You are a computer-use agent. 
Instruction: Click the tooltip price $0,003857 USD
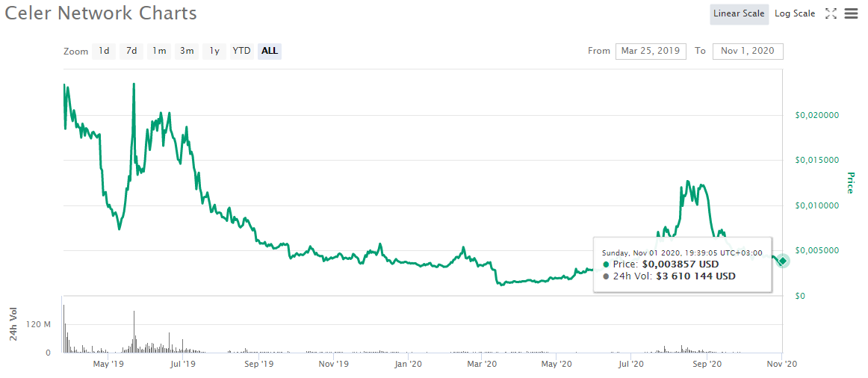[681, 264]
